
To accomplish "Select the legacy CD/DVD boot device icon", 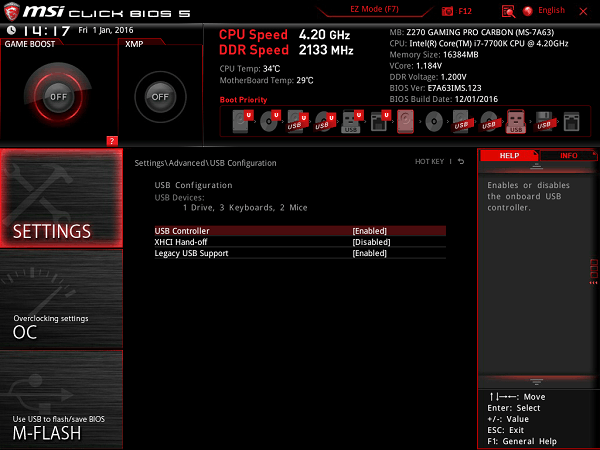I will pyautogui.click(x=434, y=121).
